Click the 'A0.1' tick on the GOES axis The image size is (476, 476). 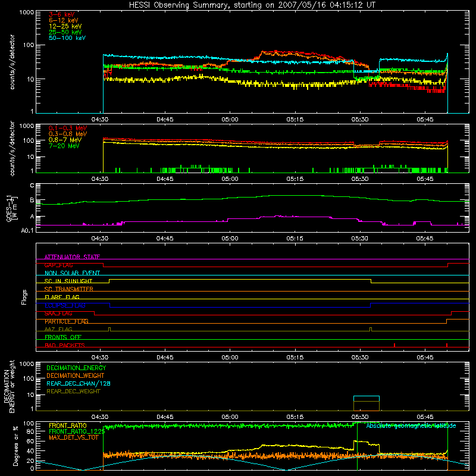(x=27, y=230)
